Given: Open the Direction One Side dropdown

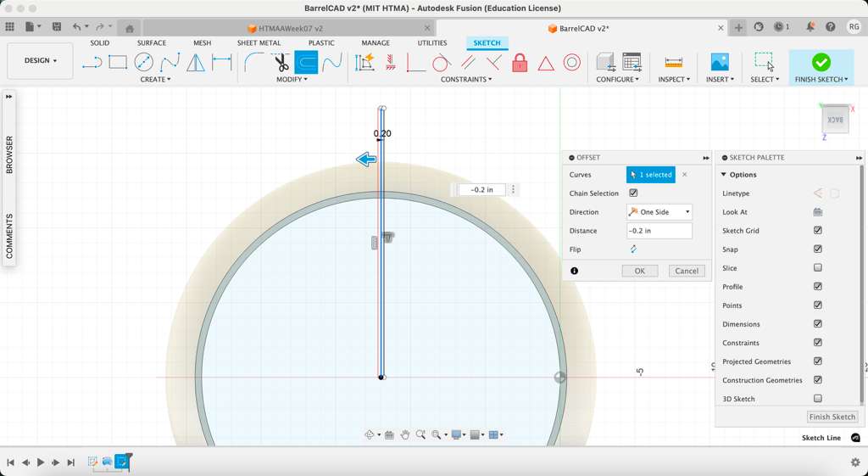Looking at the screenshot, I should coord(659,212).
